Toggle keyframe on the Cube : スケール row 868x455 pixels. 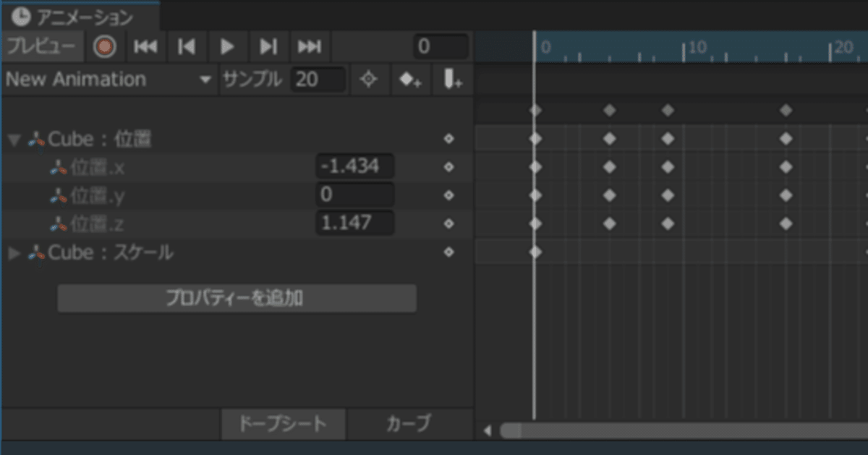(448, 252)
